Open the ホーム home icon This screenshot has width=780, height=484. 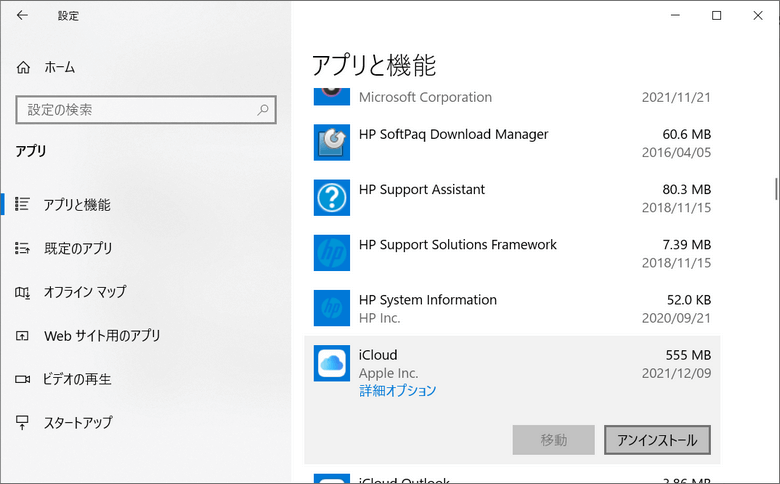point(23,67)
